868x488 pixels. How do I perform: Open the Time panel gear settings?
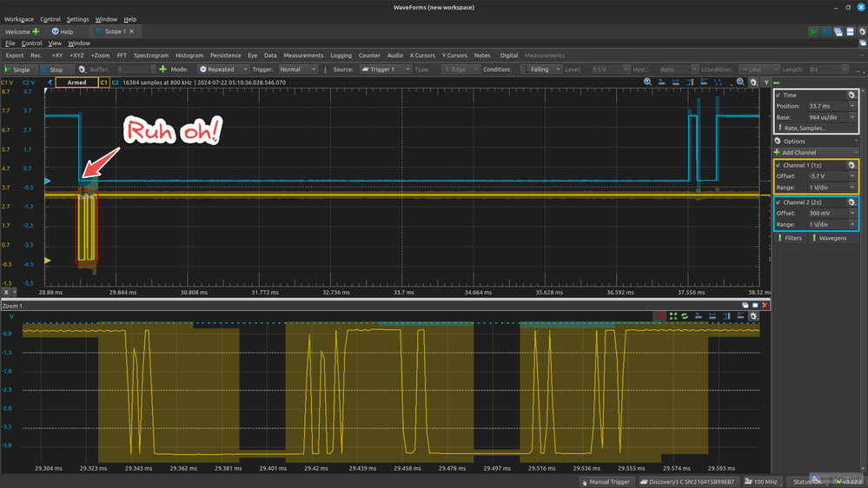(x=851, y=95)
